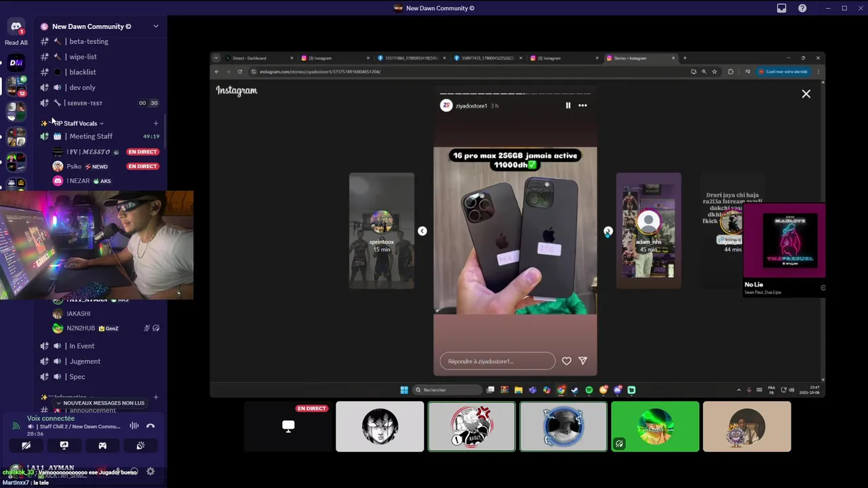Open story more options three dots
Image resolution: width=868 pixels, height=488 pixels.
(583, 105)
